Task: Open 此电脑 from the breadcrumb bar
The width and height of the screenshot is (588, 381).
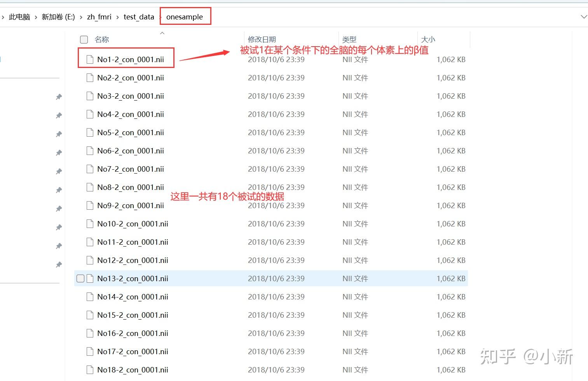Action: point(19,17)
